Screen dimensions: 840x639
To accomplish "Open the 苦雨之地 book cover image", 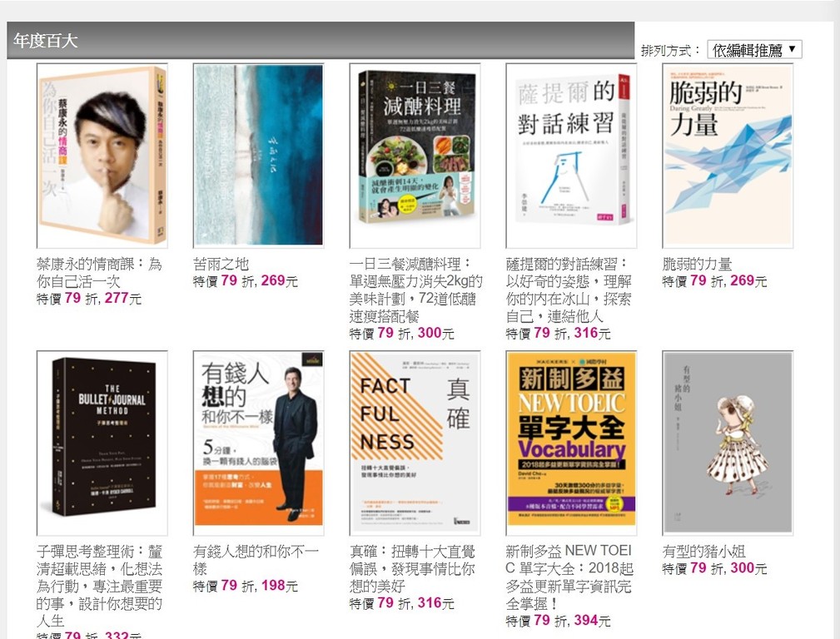I will (x=258, y=156).
